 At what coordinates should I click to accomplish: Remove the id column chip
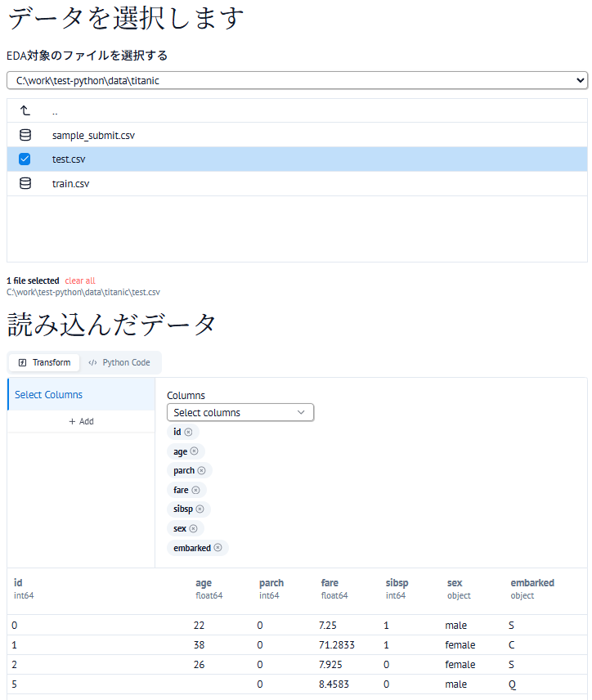(188, 432)
